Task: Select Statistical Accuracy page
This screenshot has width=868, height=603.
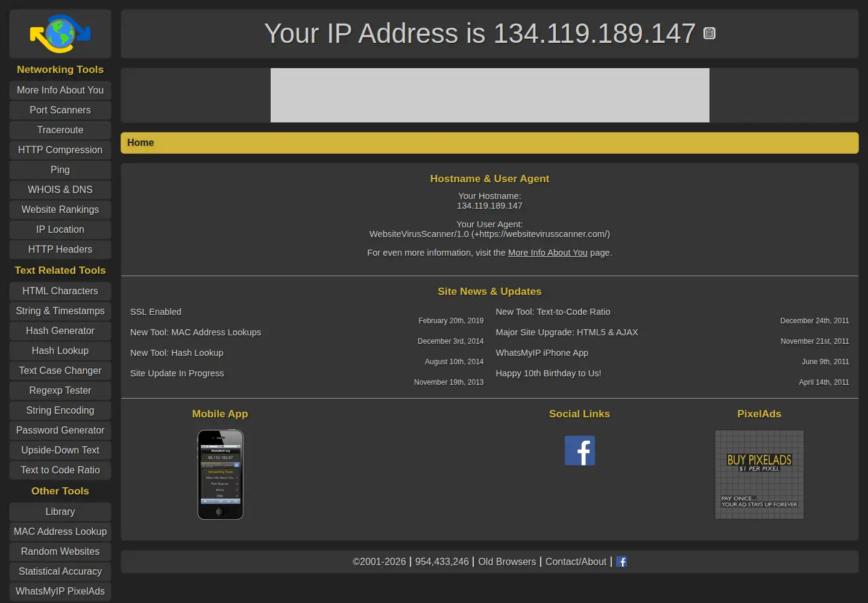Action: tap(60, 571)
